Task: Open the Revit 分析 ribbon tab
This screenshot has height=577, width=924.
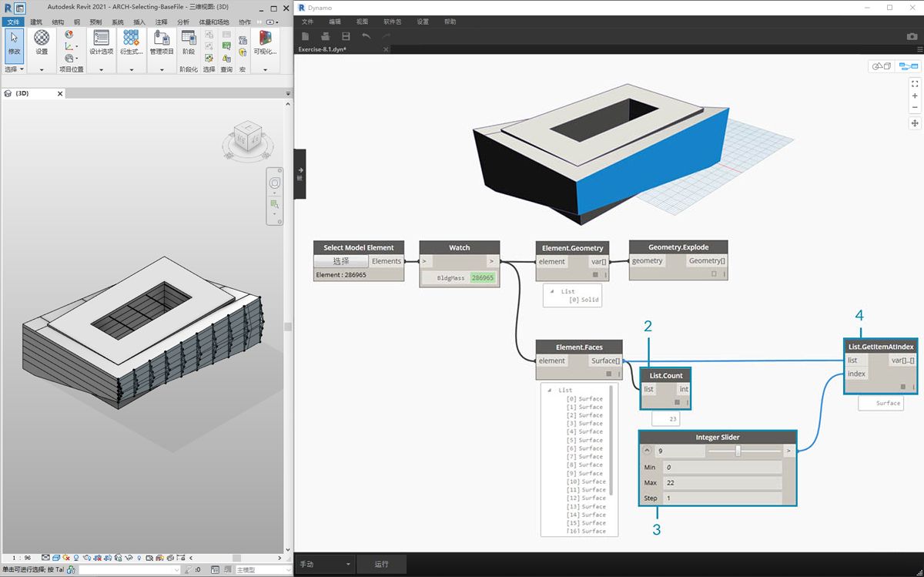Action: pyautogui.click(x=182, y=22)
